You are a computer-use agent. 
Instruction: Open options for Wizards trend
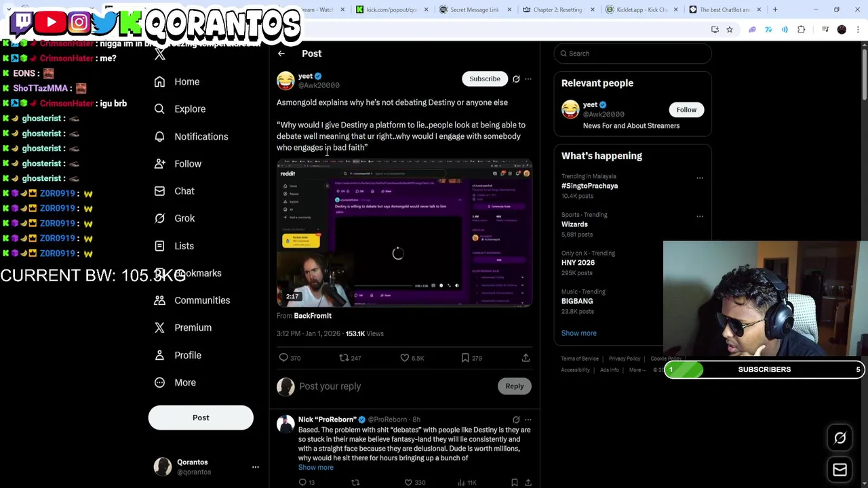[700, 217]
